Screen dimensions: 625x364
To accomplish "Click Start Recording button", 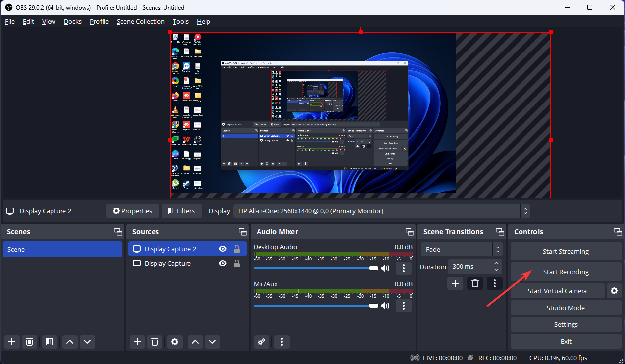I will click(x=566, y=272).
